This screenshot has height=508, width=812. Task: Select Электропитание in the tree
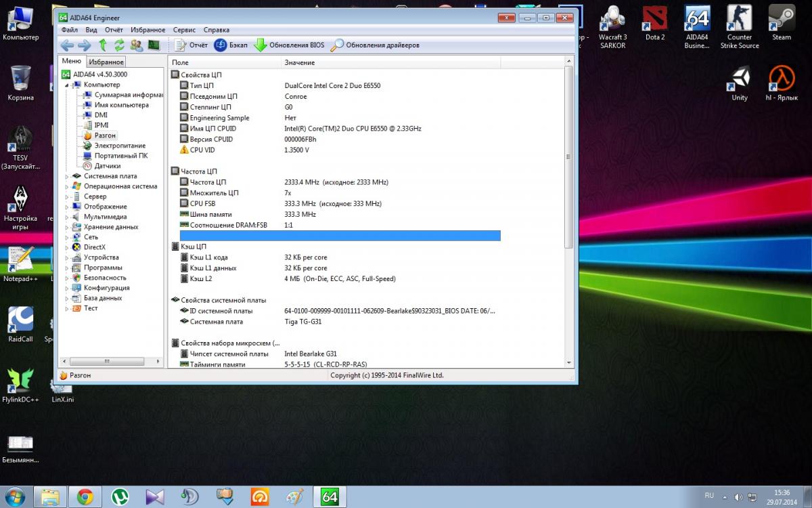tap(119, 146)
